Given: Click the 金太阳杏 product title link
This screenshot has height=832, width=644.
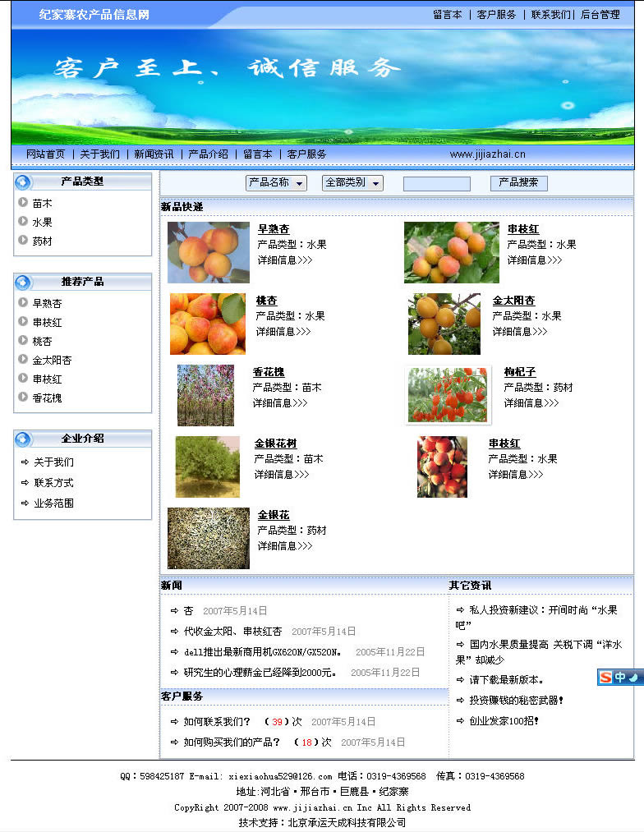Looking at the screenshot, I should click(513, 301).
